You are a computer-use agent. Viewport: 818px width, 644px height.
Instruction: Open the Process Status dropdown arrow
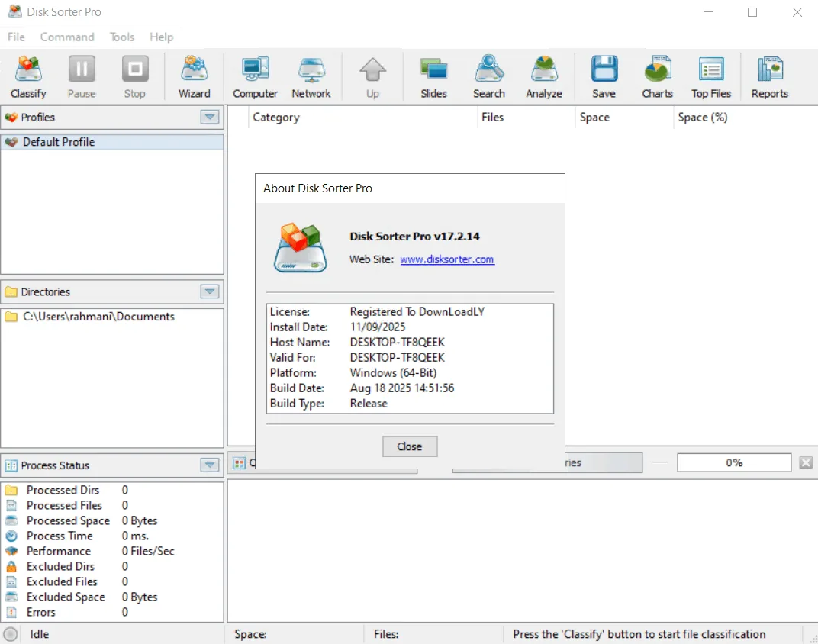click(210, 465)
